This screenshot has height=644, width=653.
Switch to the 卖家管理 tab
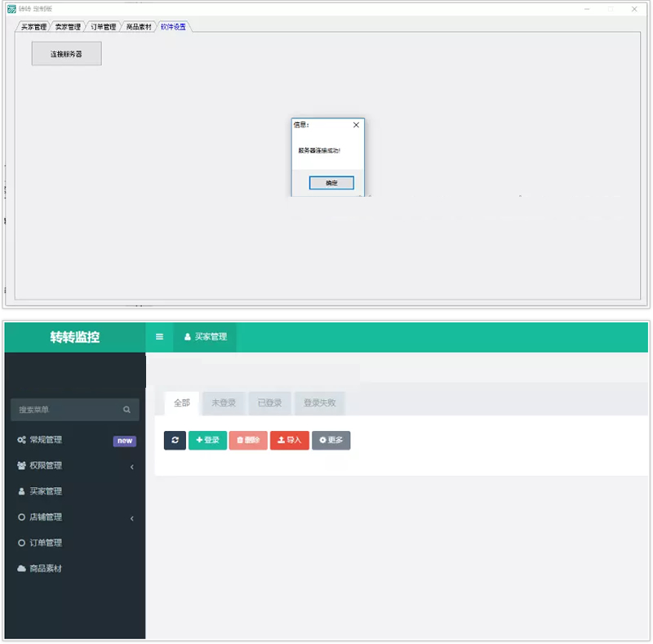click(68, 27)
